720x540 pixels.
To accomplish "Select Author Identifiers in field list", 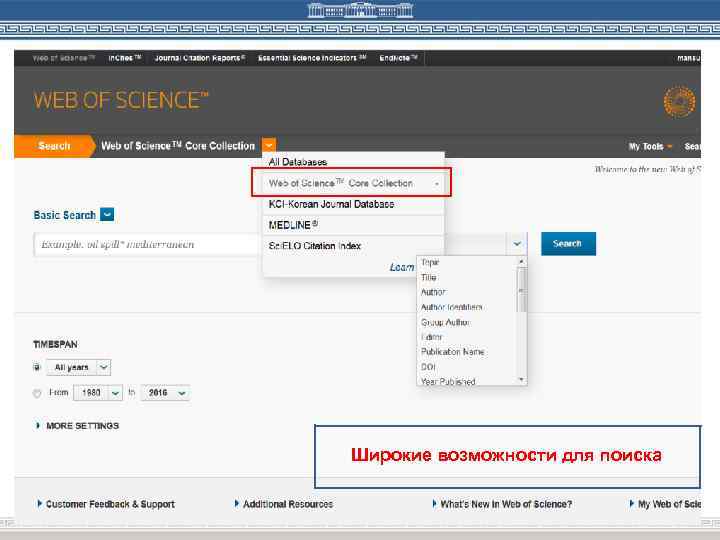I will (451, 307).
